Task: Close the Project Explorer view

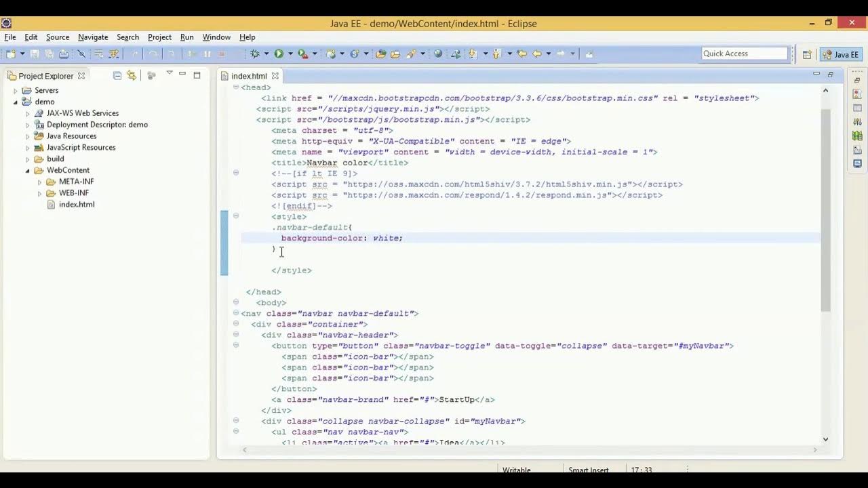Action: [x=81, y=76]
